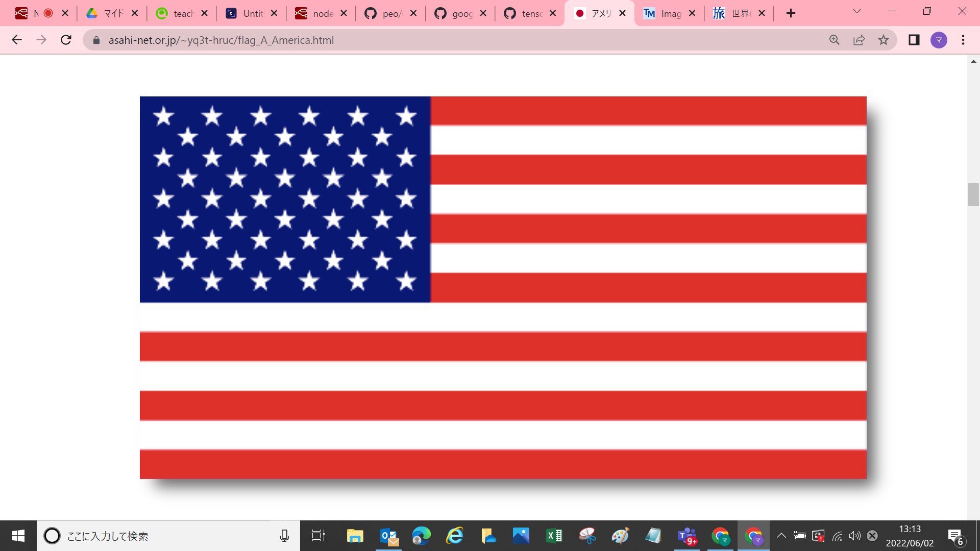Click the browser reload page icon

66,40
